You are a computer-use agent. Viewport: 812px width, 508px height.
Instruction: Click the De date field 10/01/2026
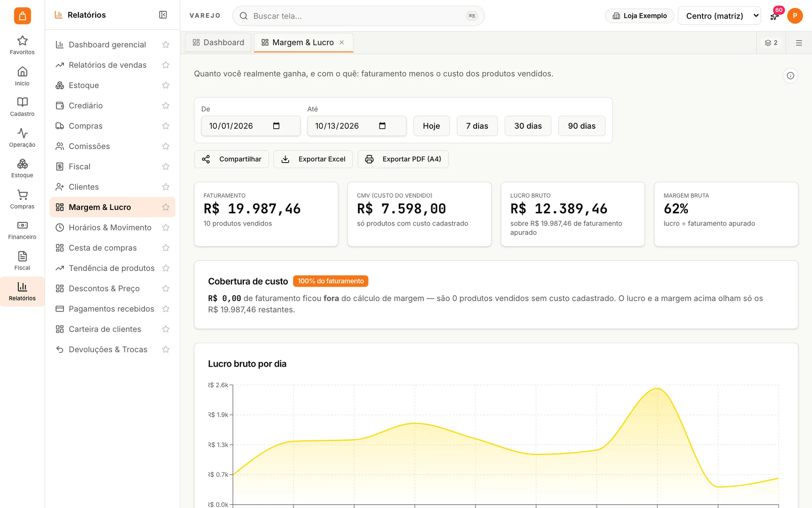click(x=251, y=126)
